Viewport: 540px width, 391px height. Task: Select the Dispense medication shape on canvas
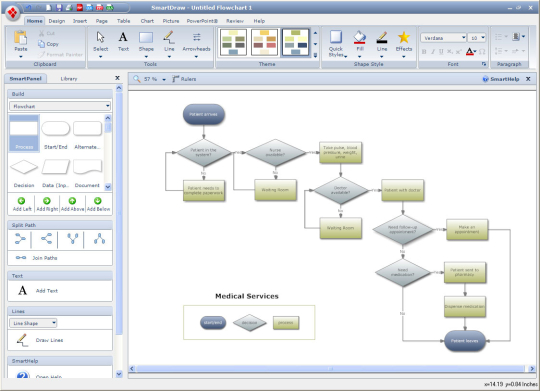(x=465, y=306)
